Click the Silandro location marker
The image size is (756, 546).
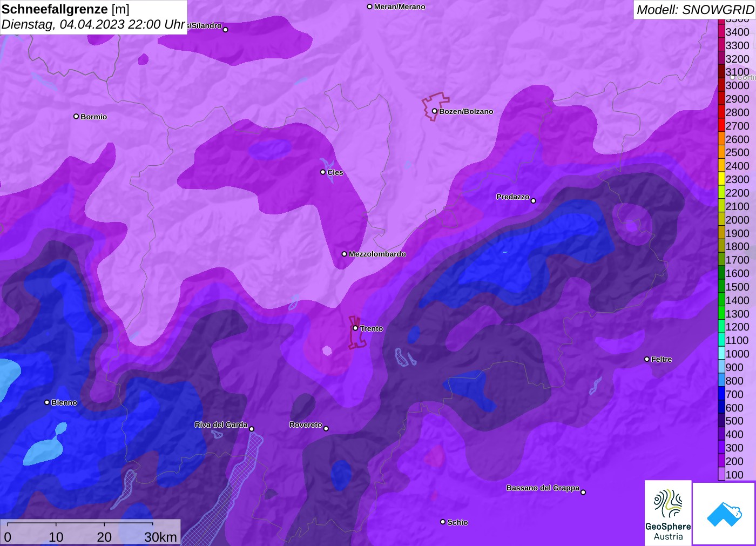pyautogui.click(x=226, y=30)
